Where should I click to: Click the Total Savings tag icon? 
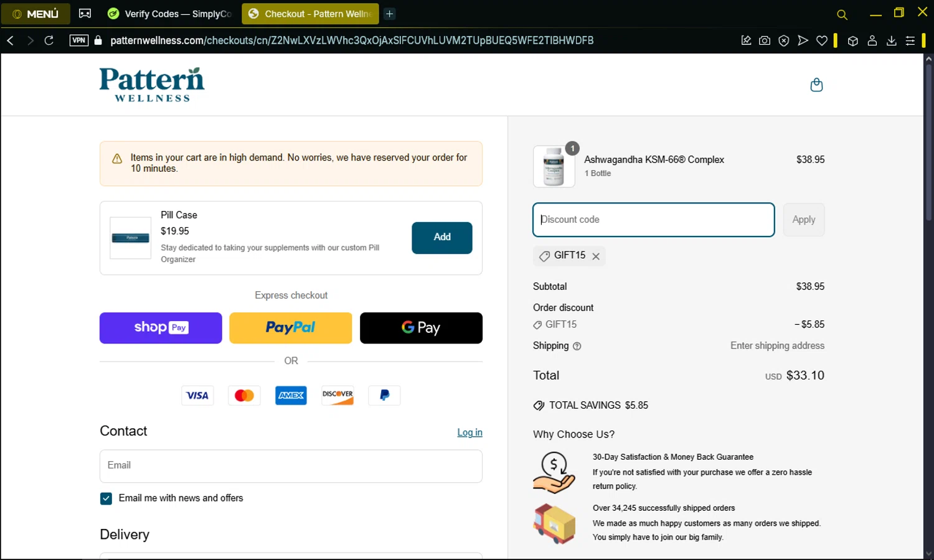[539, 406]
